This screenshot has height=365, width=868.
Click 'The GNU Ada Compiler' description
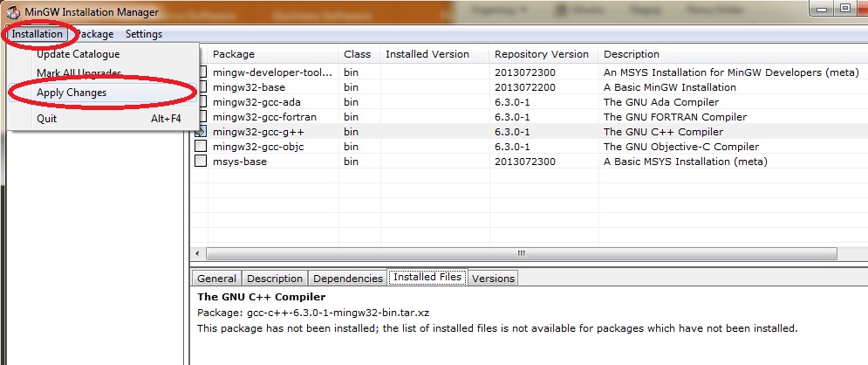[661, 102]
